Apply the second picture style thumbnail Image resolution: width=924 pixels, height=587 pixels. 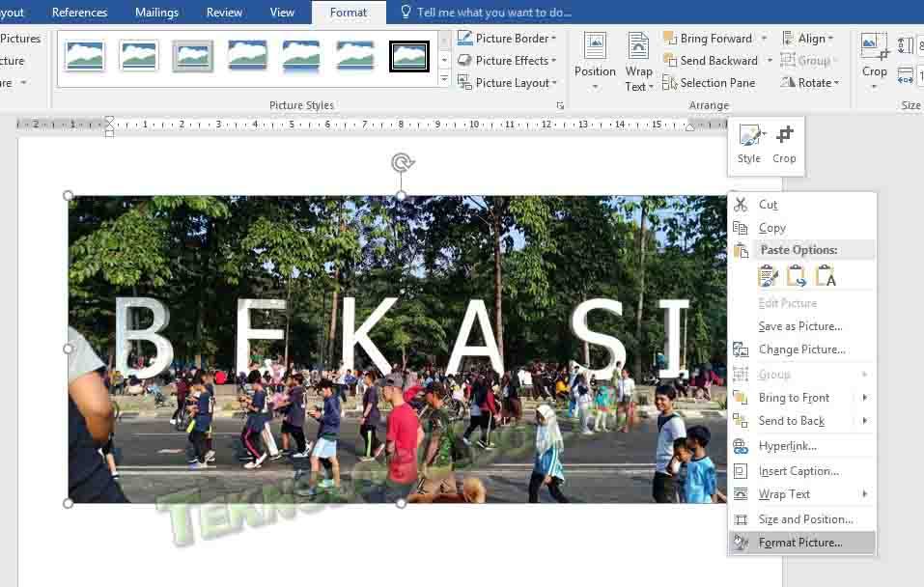click(138, 57)
